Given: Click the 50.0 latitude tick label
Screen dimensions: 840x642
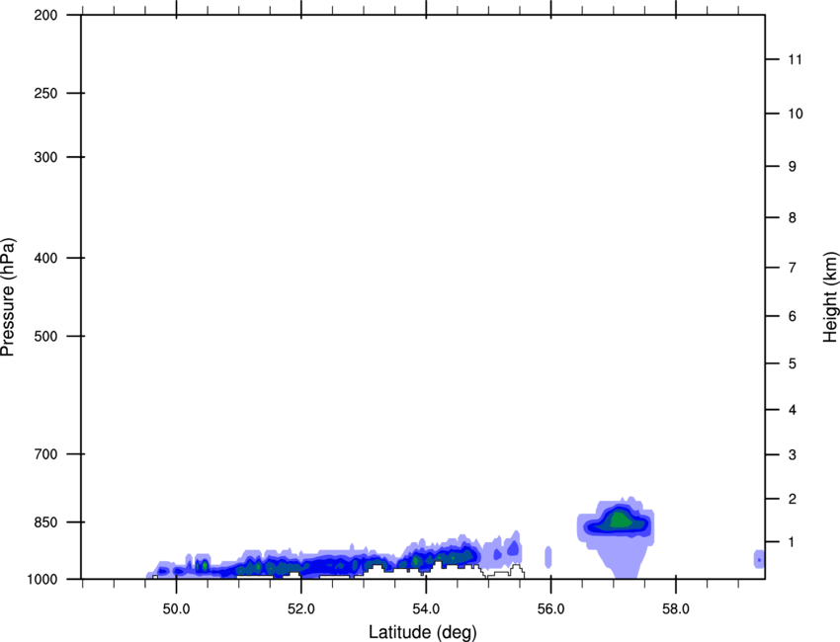Looking at the screenshot, I should 176,609.
